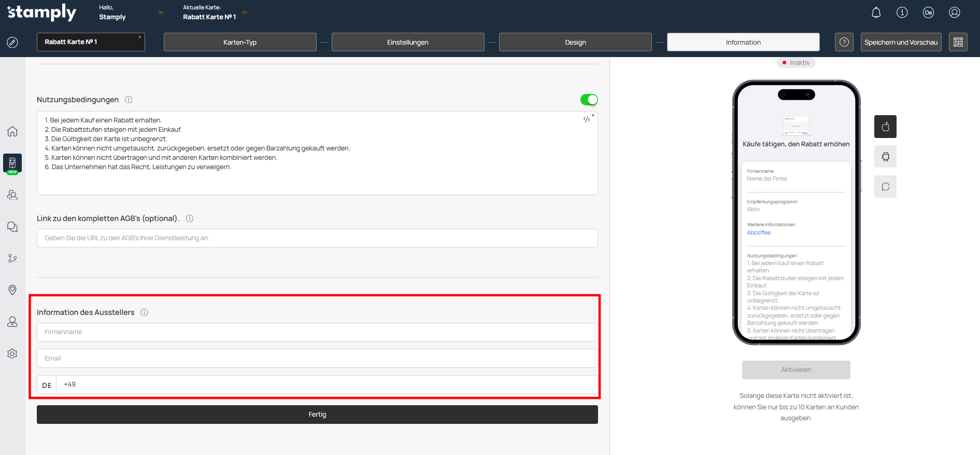
Task: Open the Abcoffee link in preview
Action: [759, 232]
